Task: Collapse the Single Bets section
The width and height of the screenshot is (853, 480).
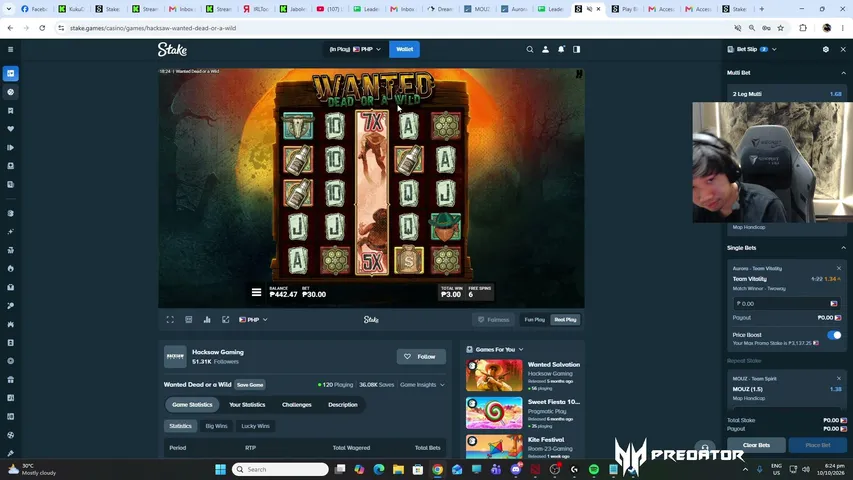Action: (843, 248)
